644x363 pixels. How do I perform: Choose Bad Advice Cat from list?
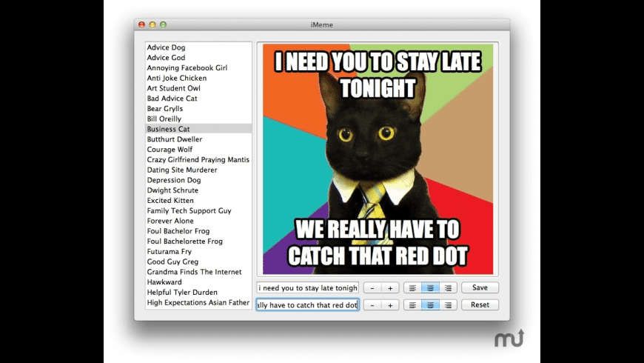point(198,99)
